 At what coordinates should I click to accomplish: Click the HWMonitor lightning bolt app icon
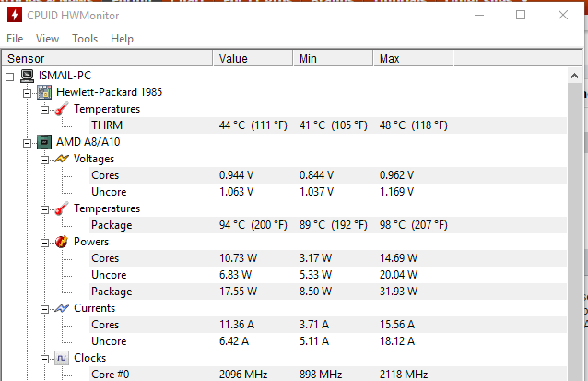coord(15,16)
